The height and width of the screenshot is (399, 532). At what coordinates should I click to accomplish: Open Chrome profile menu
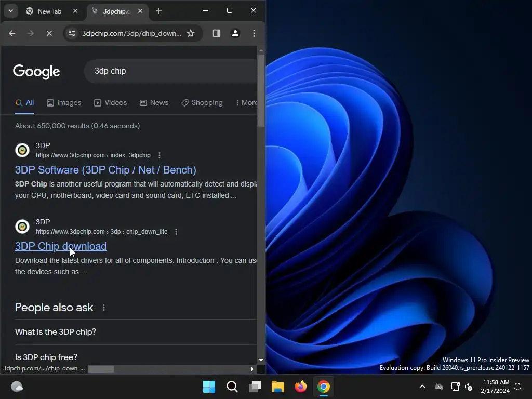tap(235, 33)
